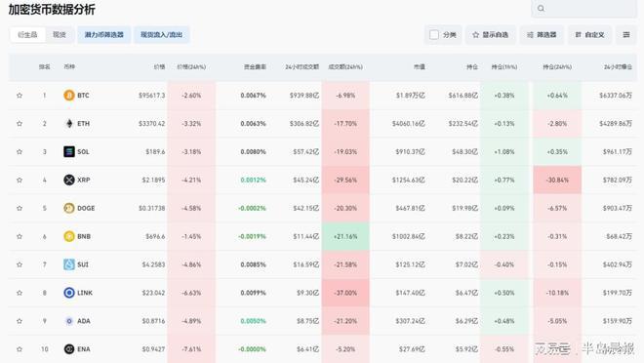Screen dimensions: 644x363
Task: Select XRP volume change -29.56%
Action: [345, 180]
